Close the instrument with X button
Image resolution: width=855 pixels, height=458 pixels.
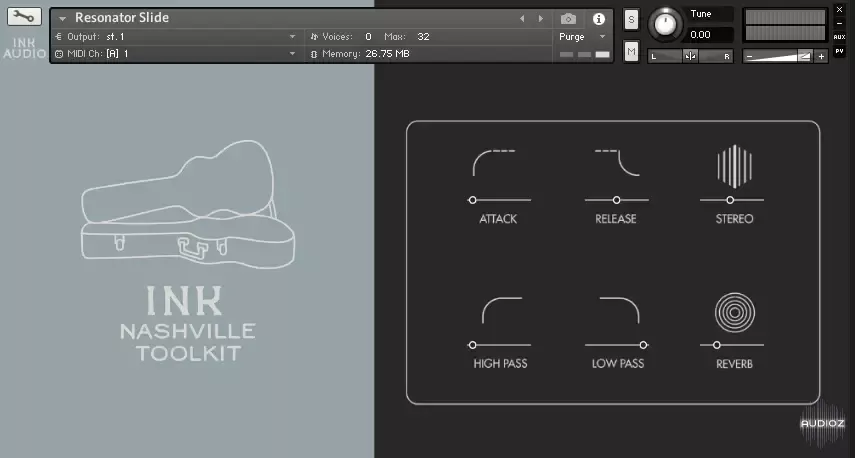click(x=839, y=10)
